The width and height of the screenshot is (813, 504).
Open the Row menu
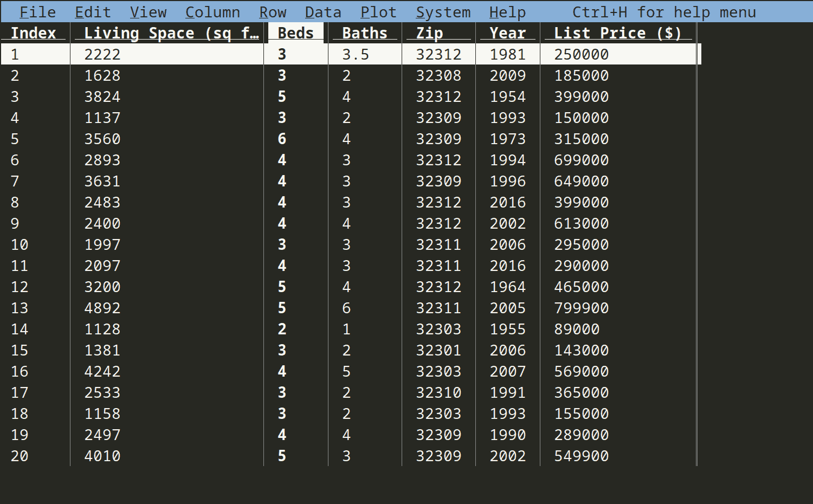point(273,12)
